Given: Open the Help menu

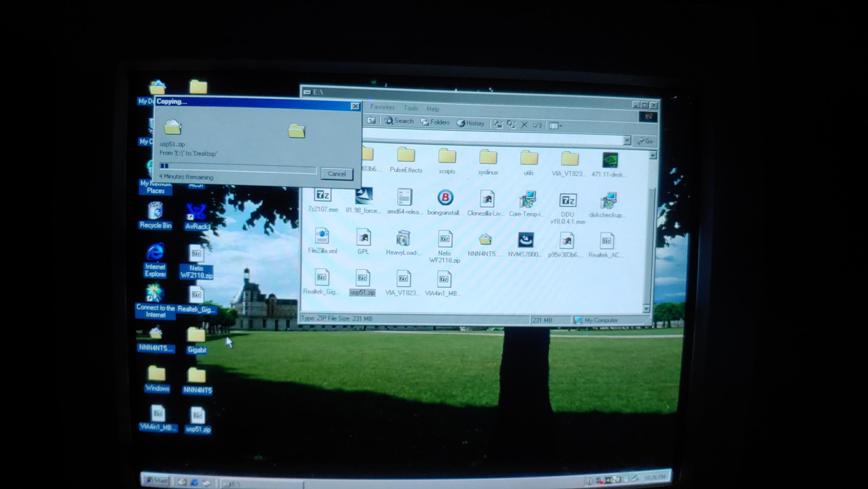Looking at the screenshot, I should coord(433,109).
